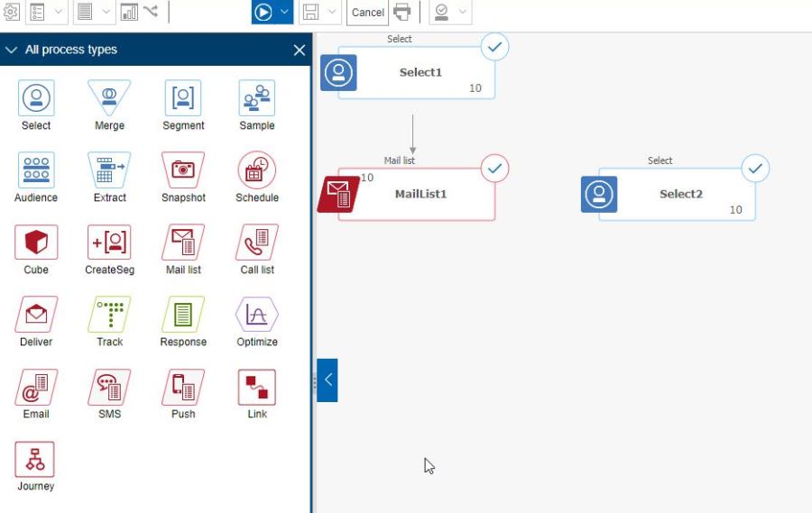The height and width of the screenshot is (513, 812).
Task: Click the red mail icon on MailList1
Action: [x=338, y=195]
